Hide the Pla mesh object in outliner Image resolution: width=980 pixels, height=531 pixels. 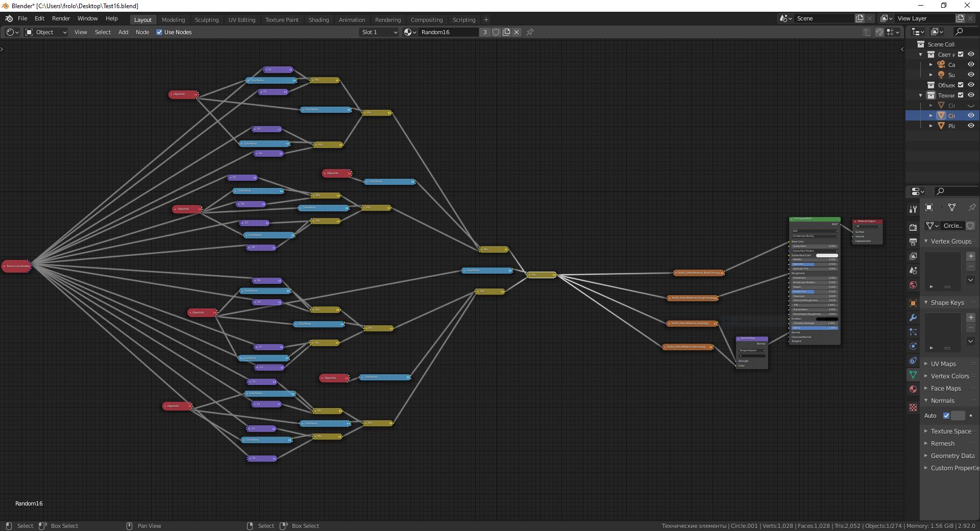(971, 126)
